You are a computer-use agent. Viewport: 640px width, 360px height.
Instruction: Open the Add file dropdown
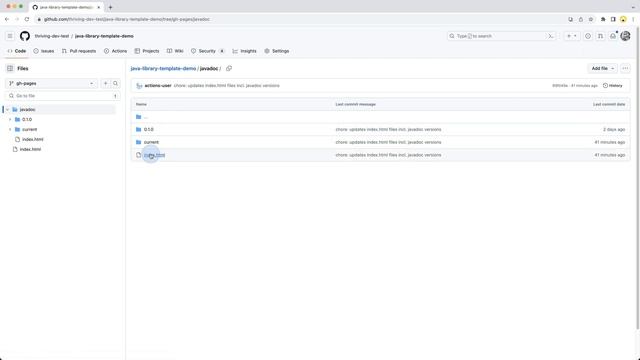click(x=602, y=69)
